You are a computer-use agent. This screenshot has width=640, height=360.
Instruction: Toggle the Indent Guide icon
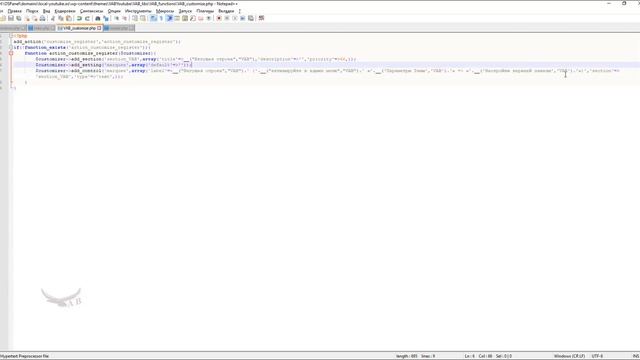pyautogui.click(x=169, y=18)
